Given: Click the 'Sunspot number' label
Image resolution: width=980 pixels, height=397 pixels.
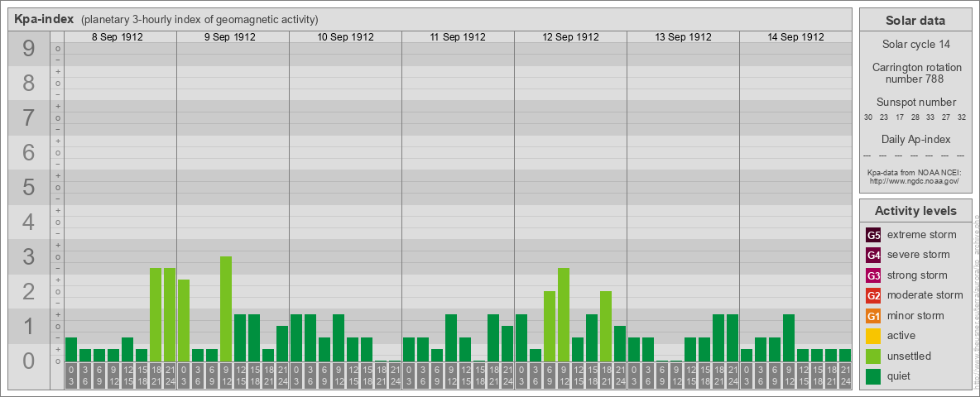Looking at the screenshot, I should pos(915,103).
